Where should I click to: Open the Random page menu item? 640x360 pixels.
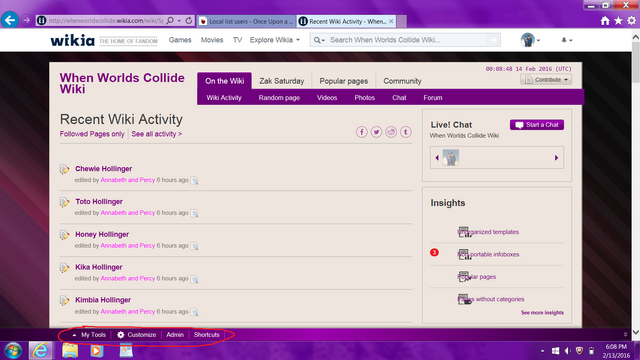pos(279,98)
